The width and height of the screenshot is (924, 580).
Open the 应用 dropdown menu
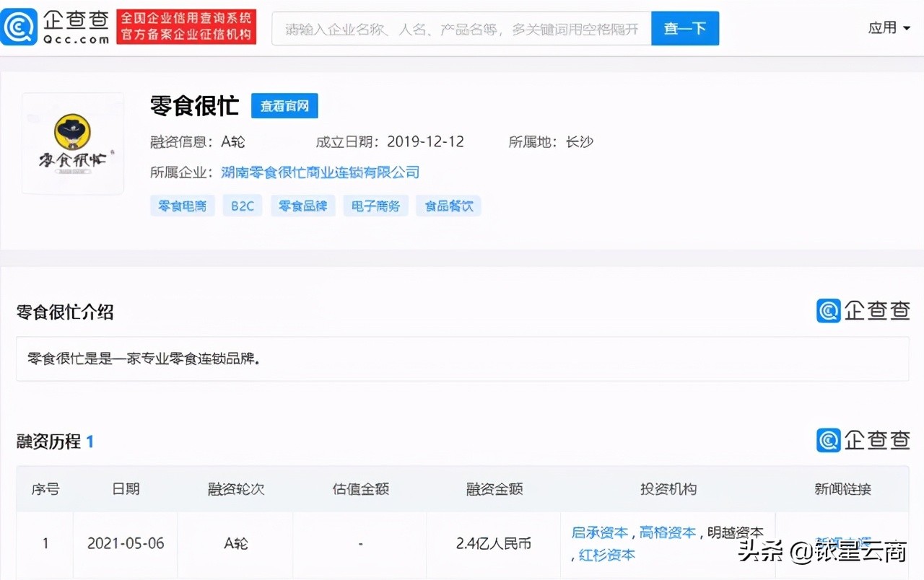click(889, 27)
